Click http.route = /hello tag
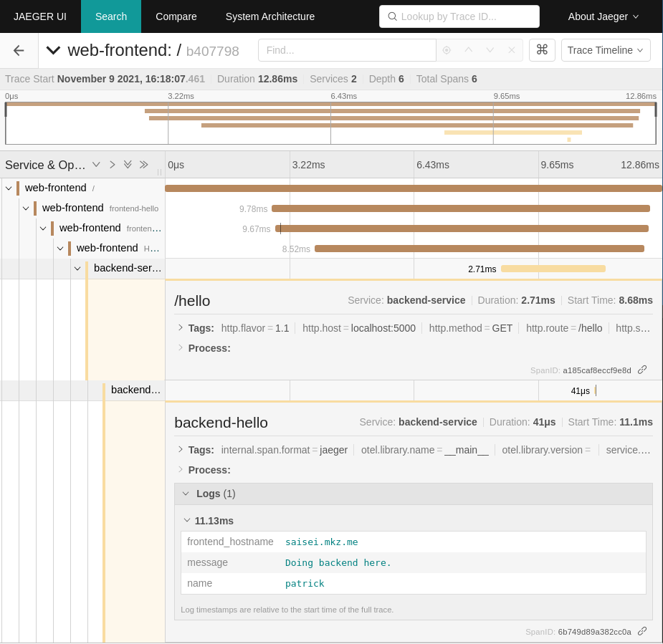This screenshot has height=644, width=663. click(x=563, y=328)
